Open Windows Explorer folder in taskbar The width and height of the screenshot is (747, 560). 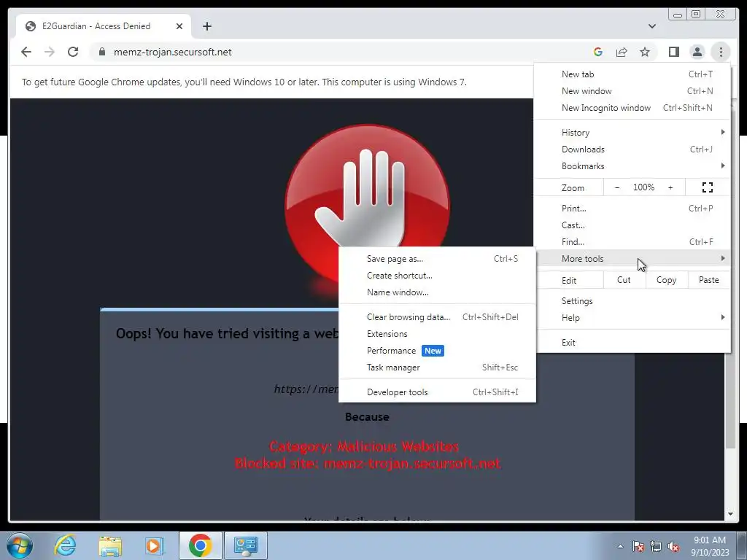click(110, 545)
